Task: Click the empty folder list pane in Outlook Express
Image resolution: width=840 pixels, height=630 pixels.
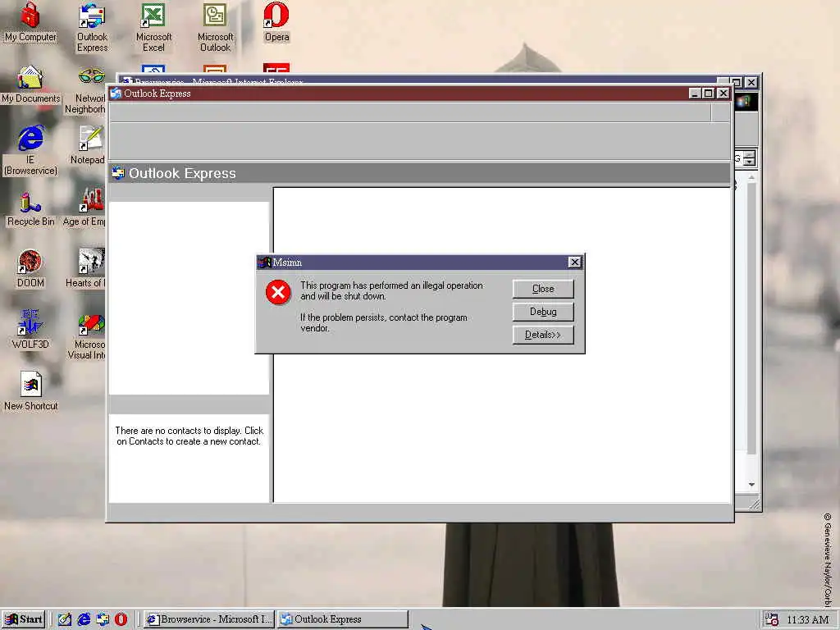Action: pyautogui.click(x=189, y=298)
